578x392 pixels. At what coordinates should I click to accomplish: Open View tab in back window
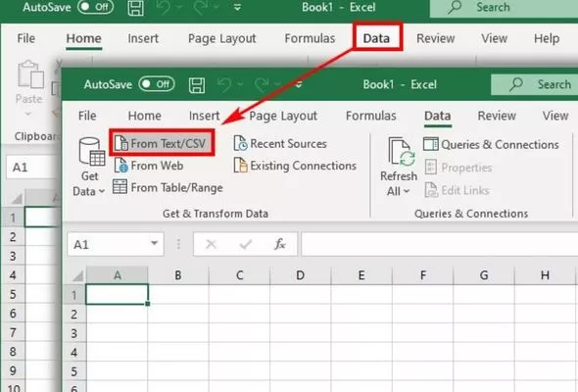pyautogui.click(x=494, y=38)
